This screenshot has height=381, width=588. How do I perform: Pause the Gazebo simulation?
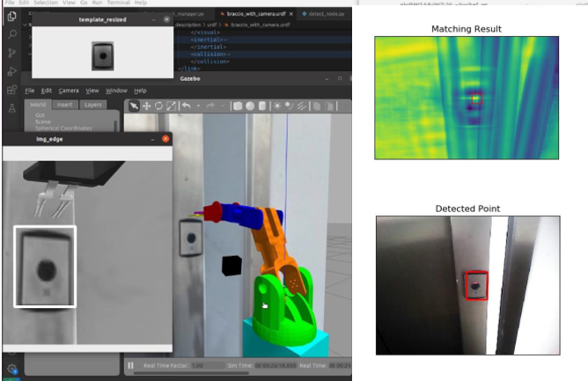pyautogui.click(x=130, y=365)
